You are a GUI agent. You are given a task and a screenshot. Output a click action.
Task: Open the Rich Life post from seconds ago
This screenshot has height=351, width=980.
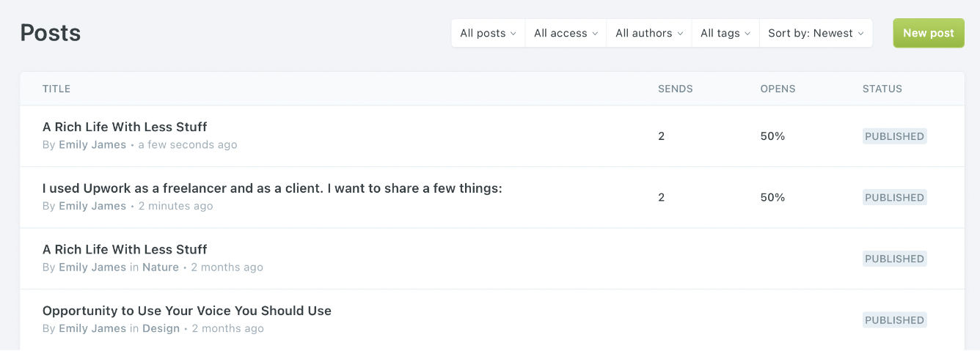[125, 128]
